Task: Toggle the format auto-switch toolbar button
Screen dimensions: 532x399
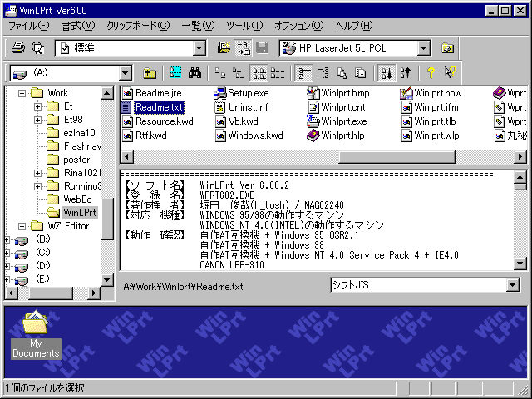Action: tap(243, 48)
